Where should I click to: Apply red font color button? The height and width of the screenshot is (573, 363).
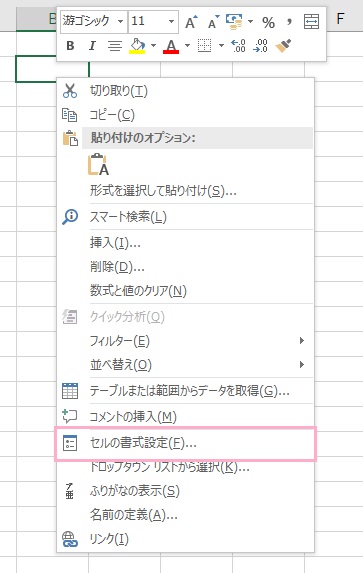(171, 46)
